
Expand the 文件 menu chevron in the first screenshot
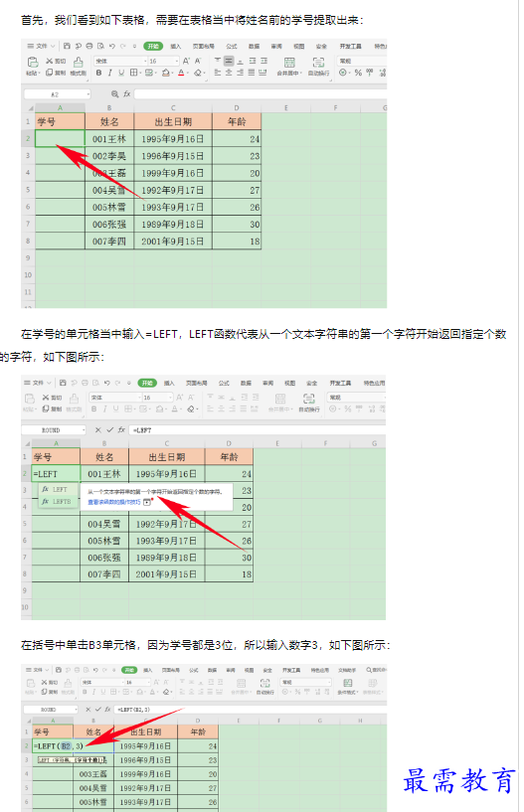coord(53,46)
